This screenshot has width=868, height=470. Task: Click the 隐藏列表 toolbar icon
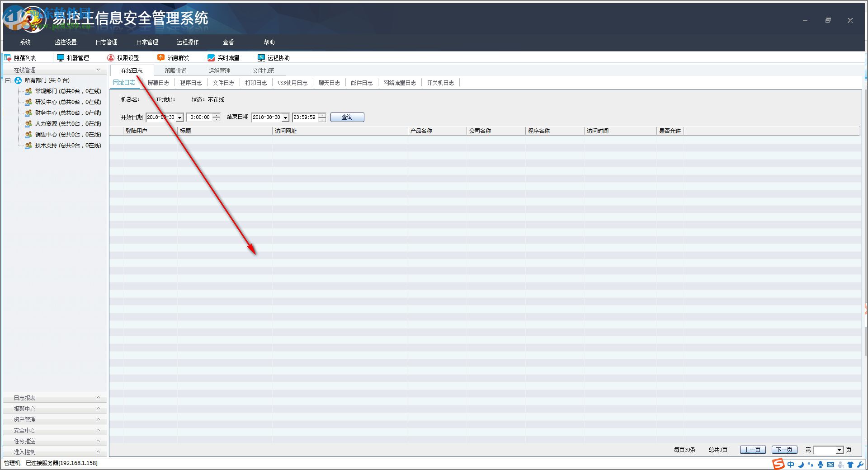(8, 58)
